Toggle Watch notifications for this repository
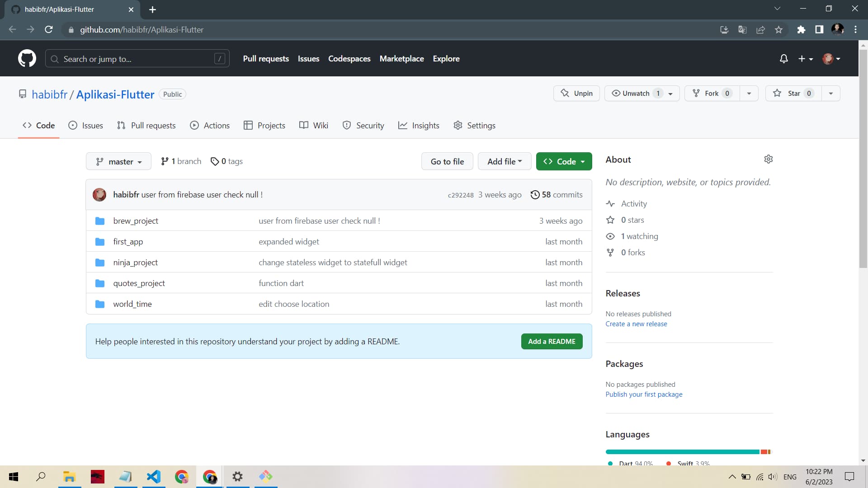This screenshot has width=868, height=488. coord(636,94)
